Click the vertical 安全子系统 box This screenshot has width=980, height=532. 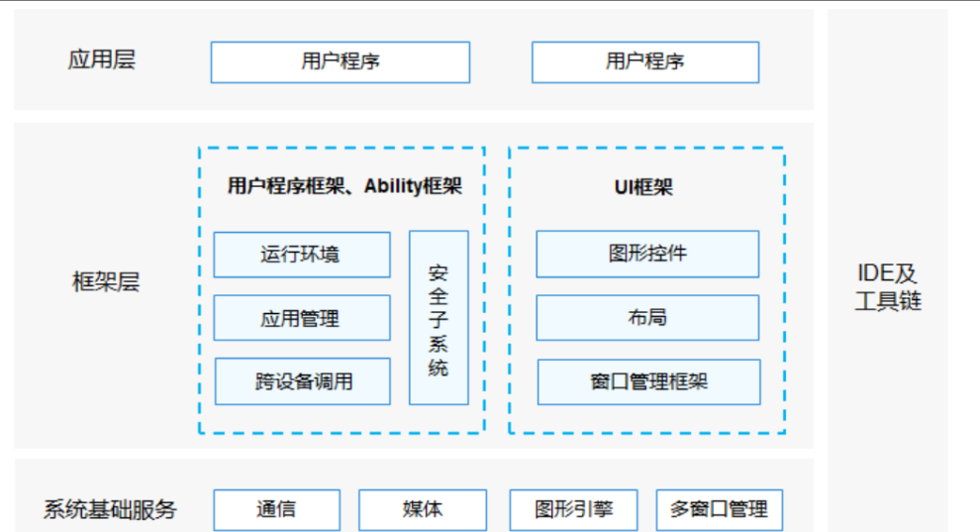tap(439, 318)
